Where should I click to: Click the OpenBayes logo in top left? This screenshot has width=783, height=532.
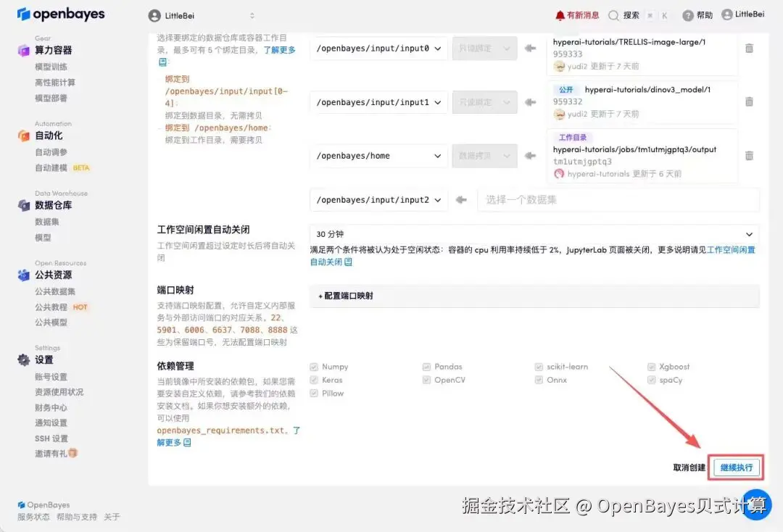pos(60,14)
